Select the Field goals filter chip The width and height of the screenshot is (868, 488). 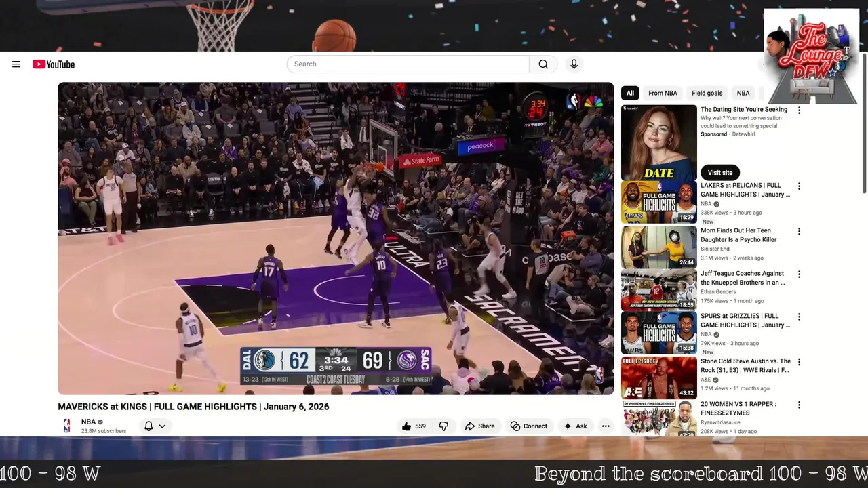(707, 94)
